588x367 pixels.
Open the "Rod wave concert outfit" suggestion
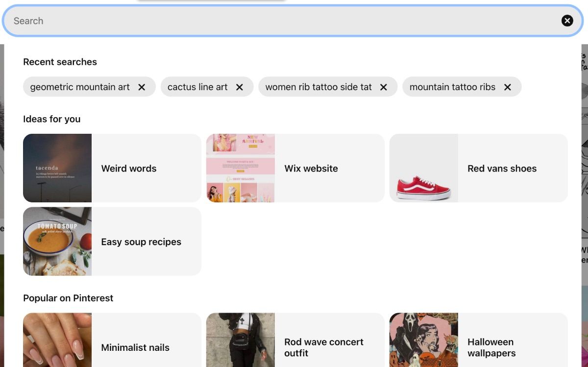(323, 347)
